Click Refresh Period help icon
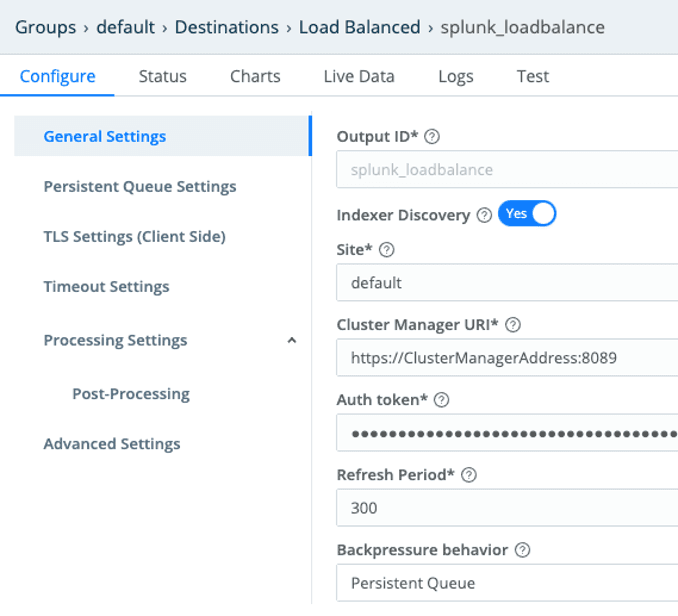The image size is (678, 616). pyautogui.click(x=469, y=475)
